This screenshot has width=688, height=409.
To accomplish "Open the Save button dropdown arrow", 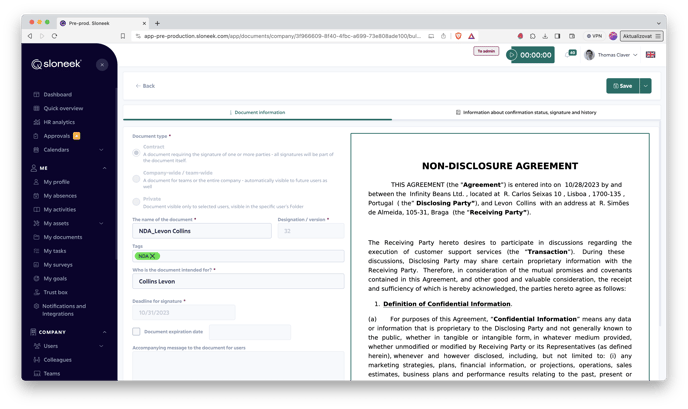I will pos(645,86).
